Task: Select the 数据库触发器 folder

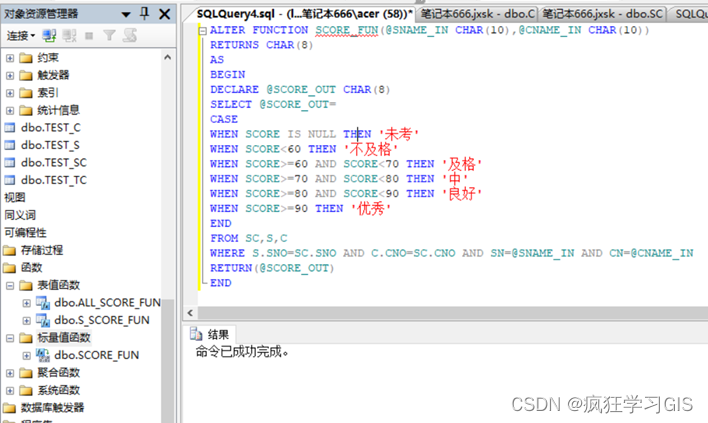Action: tap(52, 408)
